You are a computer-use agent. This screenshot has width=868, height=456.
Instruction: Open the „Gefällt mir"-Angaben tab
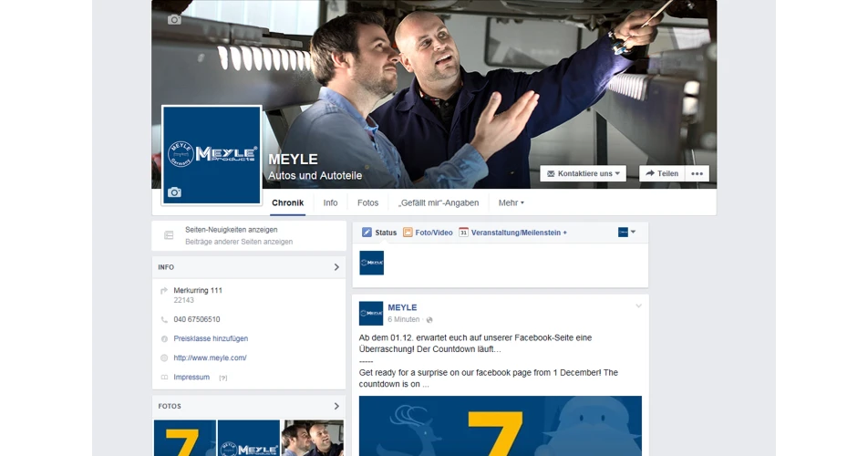point(439,202)
